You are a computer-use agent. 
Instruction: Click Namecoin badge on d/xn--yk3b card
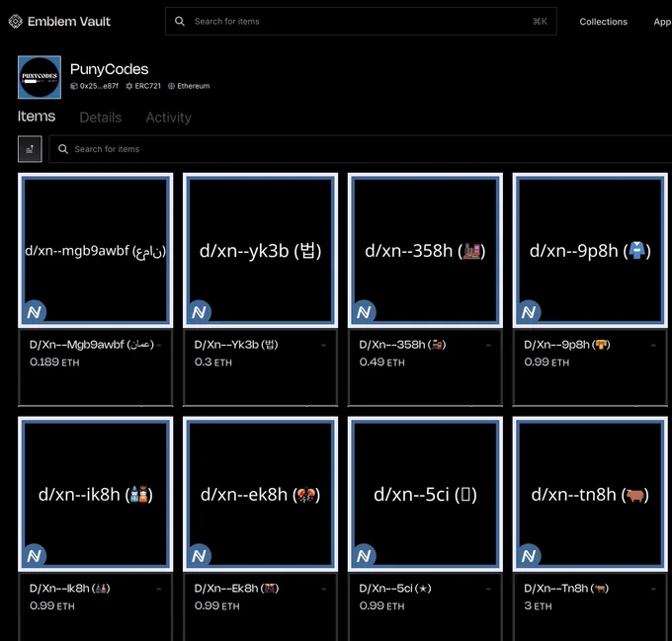200,312
